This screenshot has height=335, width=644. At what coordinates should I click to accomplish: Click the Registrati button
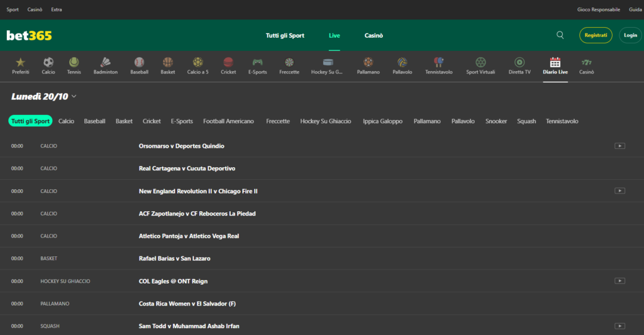(596, 35)
